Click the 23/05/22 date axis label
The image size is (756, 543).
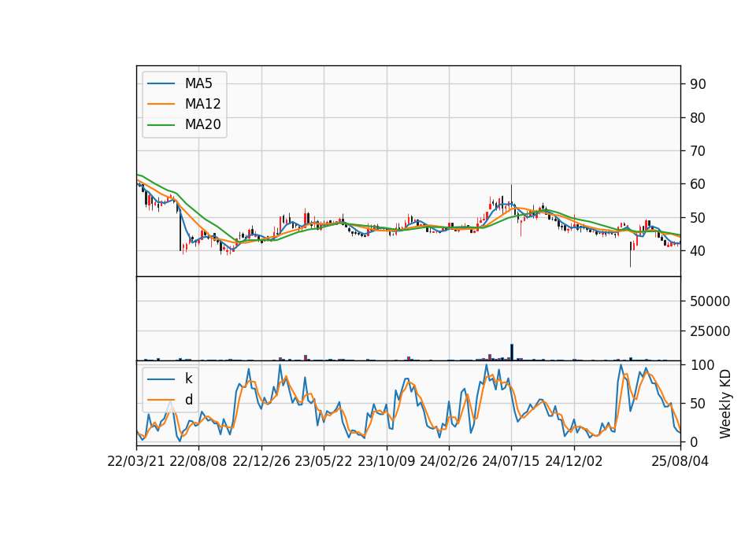(324, 461)
